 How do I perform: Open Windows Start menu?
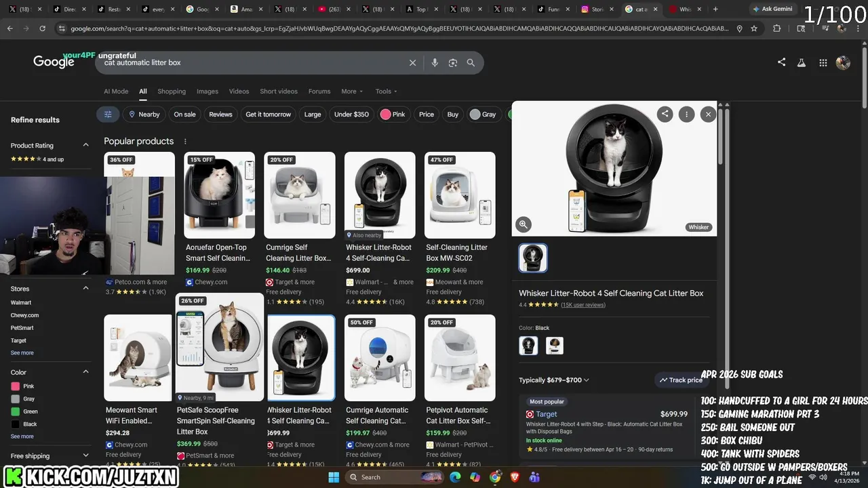(334, 477)
